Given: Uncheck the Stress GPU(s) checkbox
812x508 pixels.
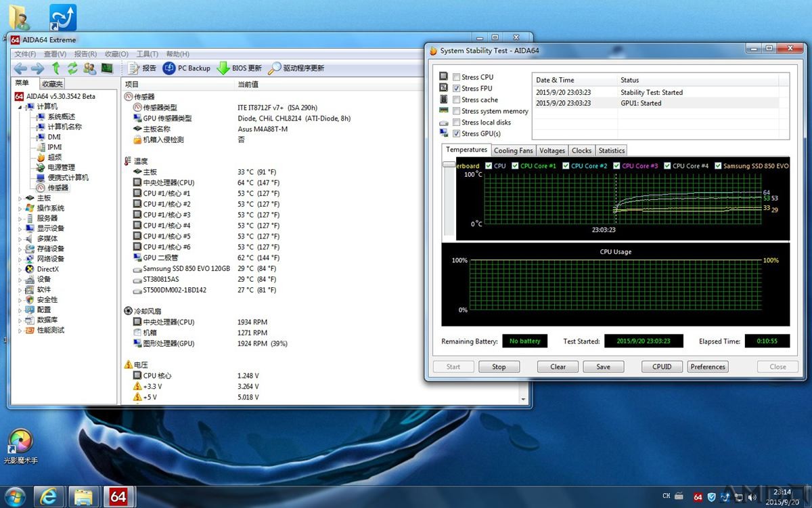Looking at the screenshot, I should 457,133.
